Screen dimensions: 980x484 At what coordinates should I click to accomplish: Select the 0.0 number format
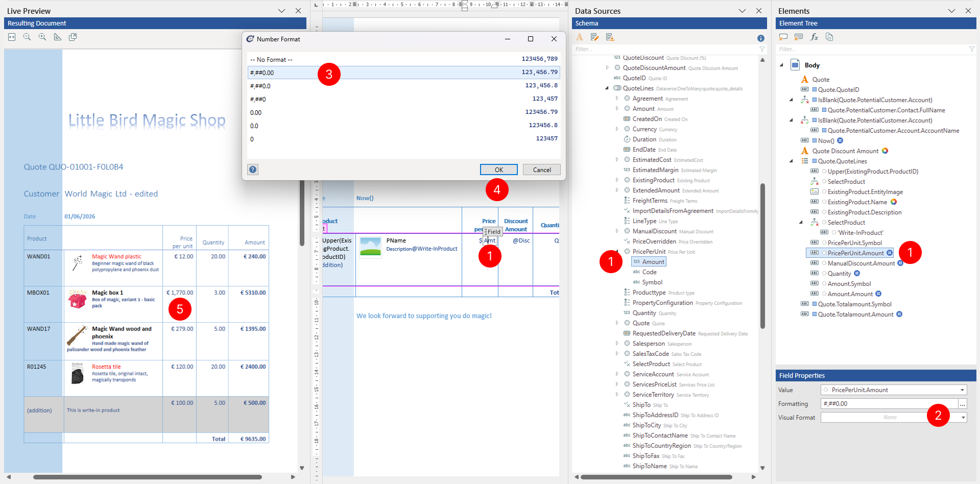pyautogui.click(x=403, y=126)
